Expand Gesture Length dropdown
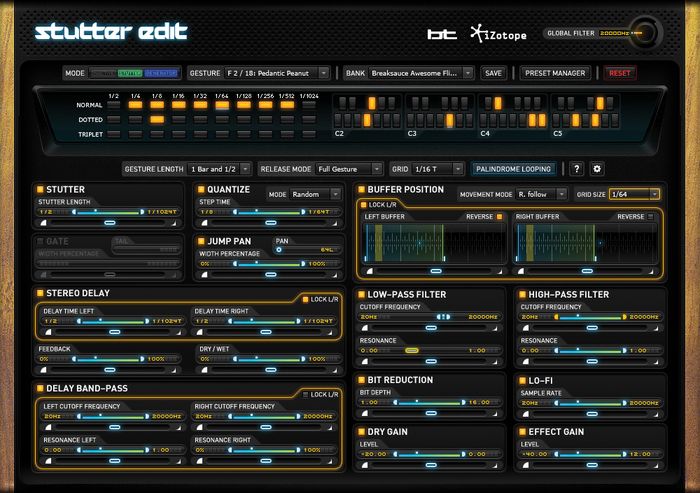Viewport: 700px width, 493px height. pyautogui.click(x=219, y=169)
